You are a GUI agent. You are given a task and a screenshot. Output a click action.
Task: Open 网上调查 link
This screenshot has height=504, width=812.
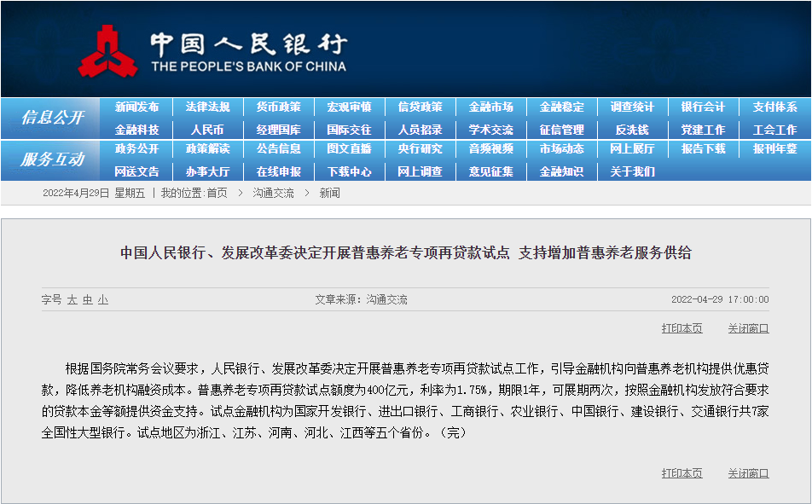click(x=420, y=172)
